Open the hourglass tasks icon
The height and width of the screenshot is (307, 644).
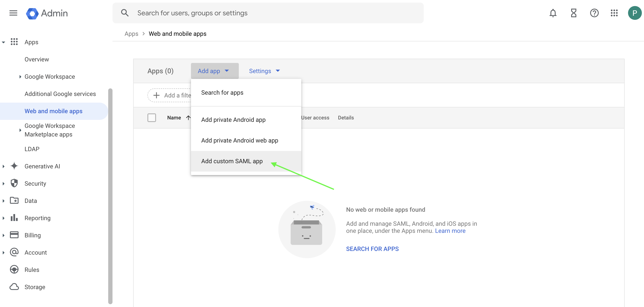(x=574, y=13)
